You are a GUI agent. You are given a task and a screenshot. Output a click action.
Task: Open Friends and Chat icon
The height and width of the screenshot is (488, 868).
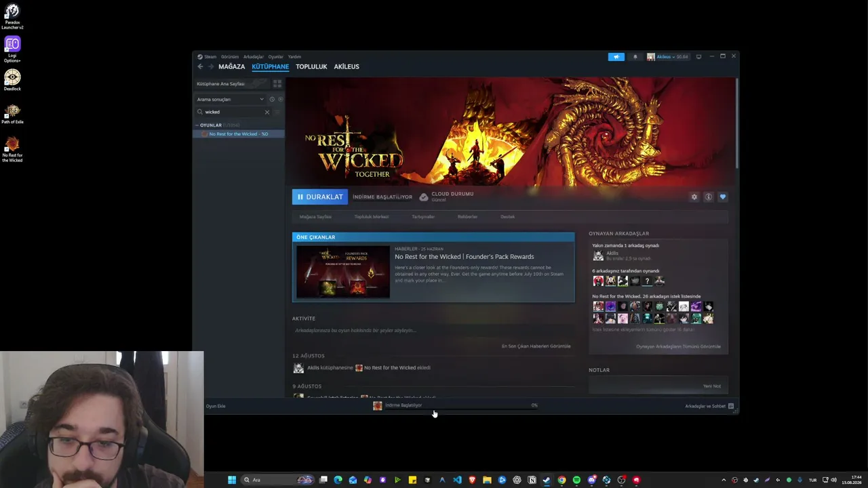730,406
